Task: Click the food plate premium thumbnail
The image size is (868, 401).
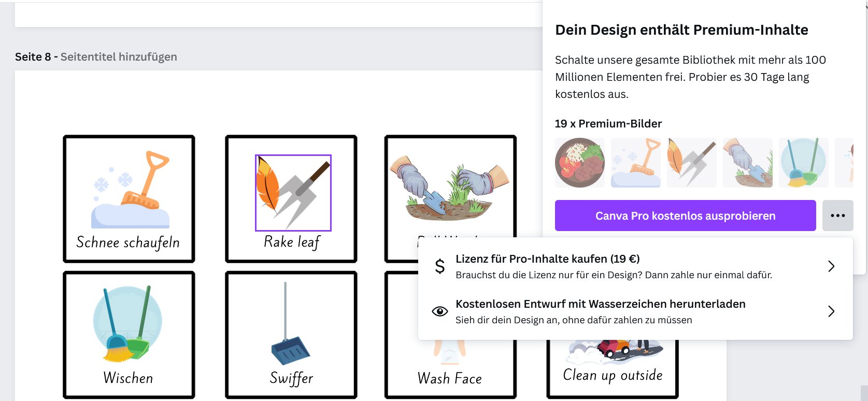Action: click(x=580, y=163)
